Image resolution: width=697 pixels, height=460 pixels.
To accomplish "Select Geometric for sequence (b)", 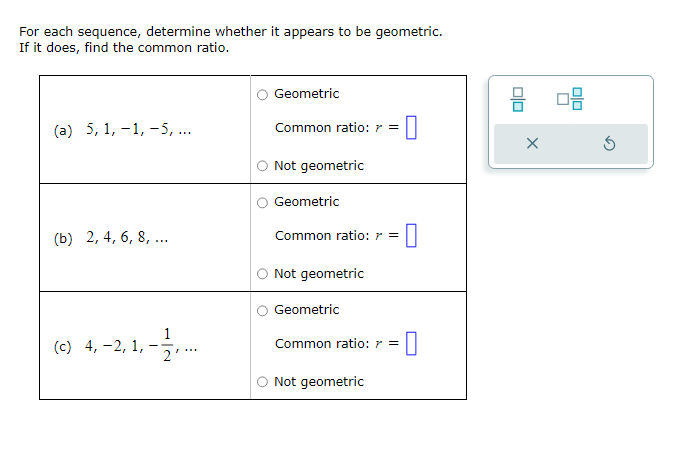I will tap(262, 203).
